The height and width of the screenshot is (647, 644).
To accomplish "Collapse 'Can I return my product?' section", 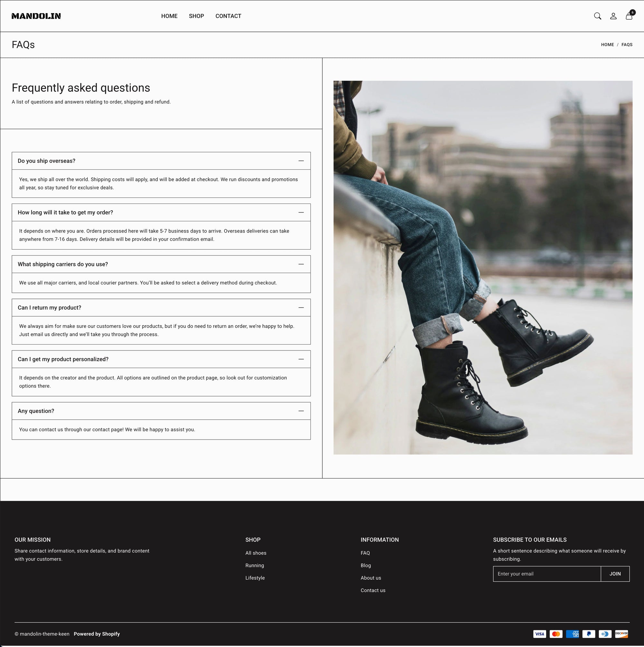I will [301, 308].
